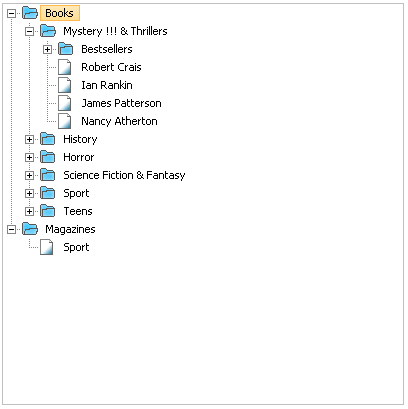Expand the Horror folder
This screenshot has height=409, width=408.
pos(29,157)
